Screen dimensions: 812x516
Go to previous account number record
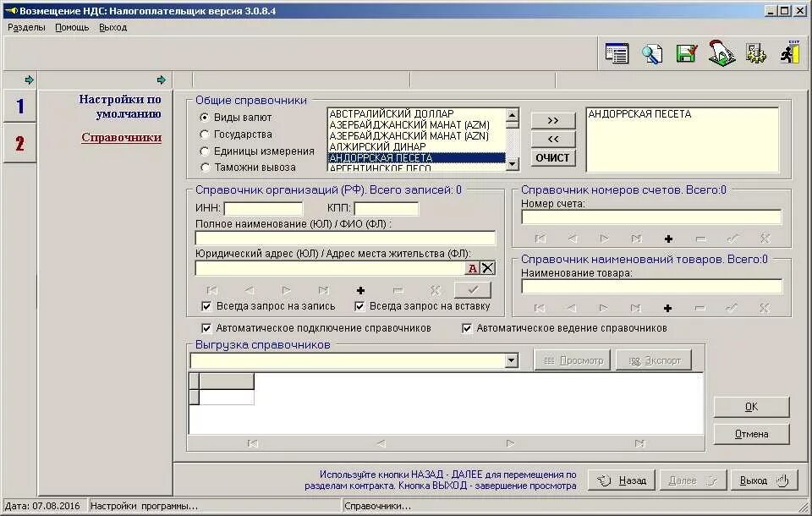[x=573, y=239]
